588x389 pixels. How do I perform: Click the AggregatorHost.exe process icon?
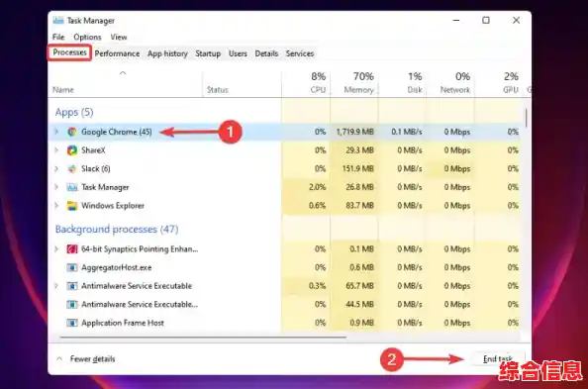[72, 267]
